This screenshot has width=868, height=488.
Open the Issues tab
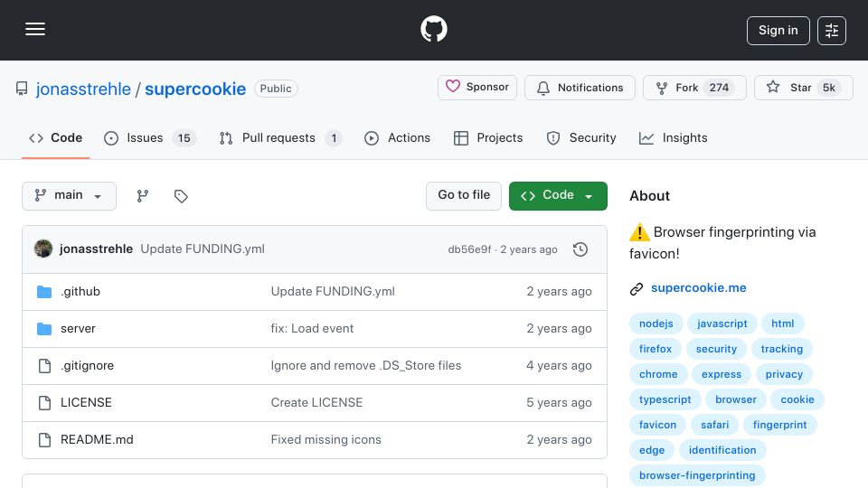(150, 137)
